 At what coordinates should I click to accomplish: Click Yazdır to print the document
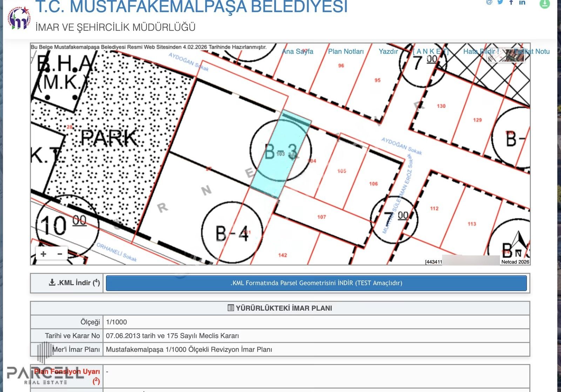[x=388, y=51]
